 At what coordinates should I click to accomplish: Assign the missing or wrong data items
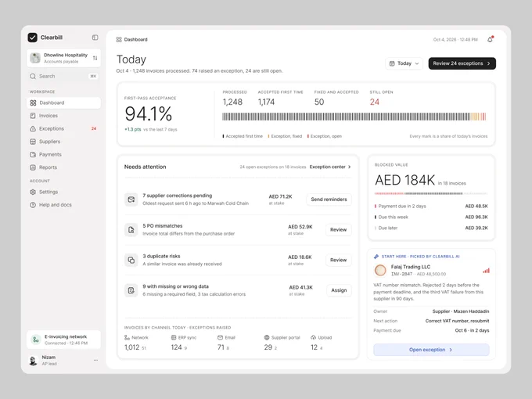pos(339,290)
